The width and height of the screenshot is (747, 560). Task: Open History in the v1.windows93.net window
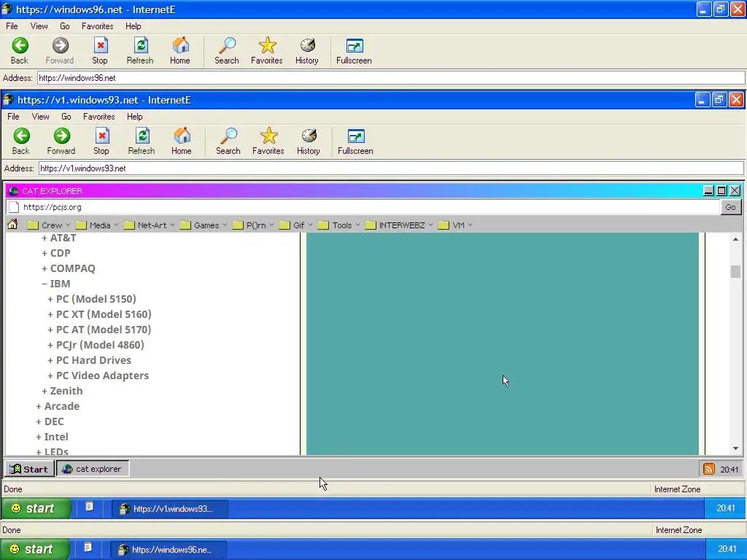click(x=309, y=141)
